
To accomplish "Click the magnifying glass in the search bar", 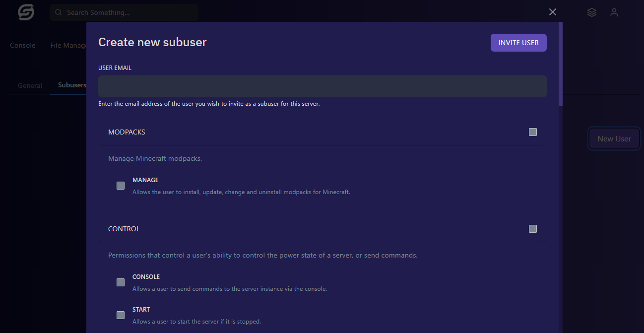I will pyautogui.click(x=58, y=12).
